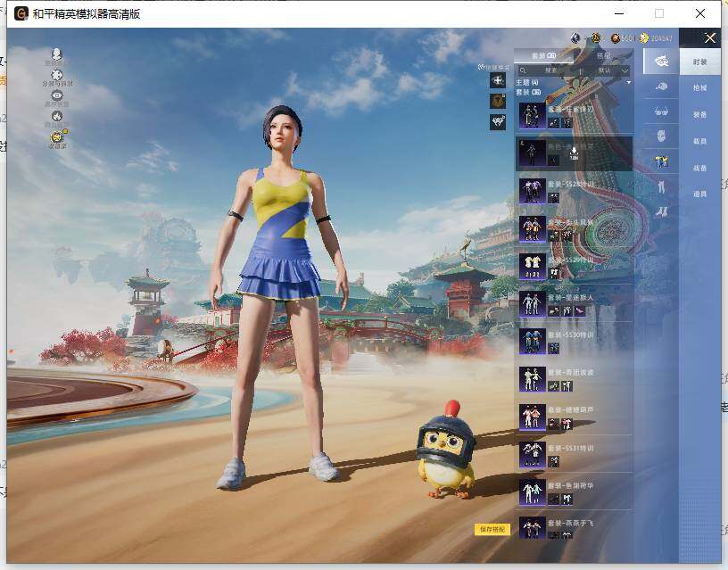728x570 pixels.
Task: Select the pants category icon
Action: tap(661, 186)
